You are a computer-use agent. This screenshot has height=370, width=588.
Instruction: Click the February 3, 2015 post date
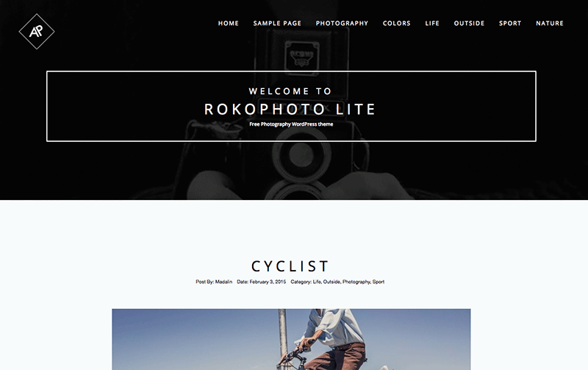coord(268,282)
